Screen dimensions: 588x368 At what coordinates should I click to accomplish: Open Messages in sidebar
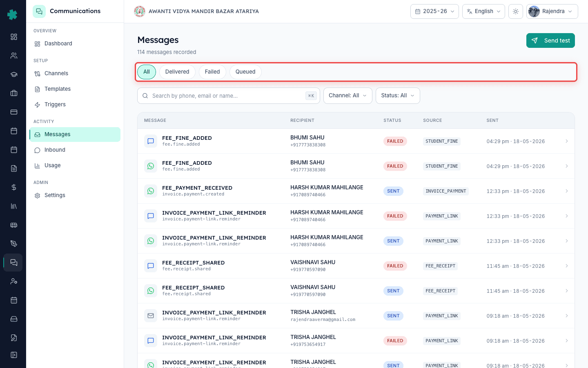pos(75,135)
